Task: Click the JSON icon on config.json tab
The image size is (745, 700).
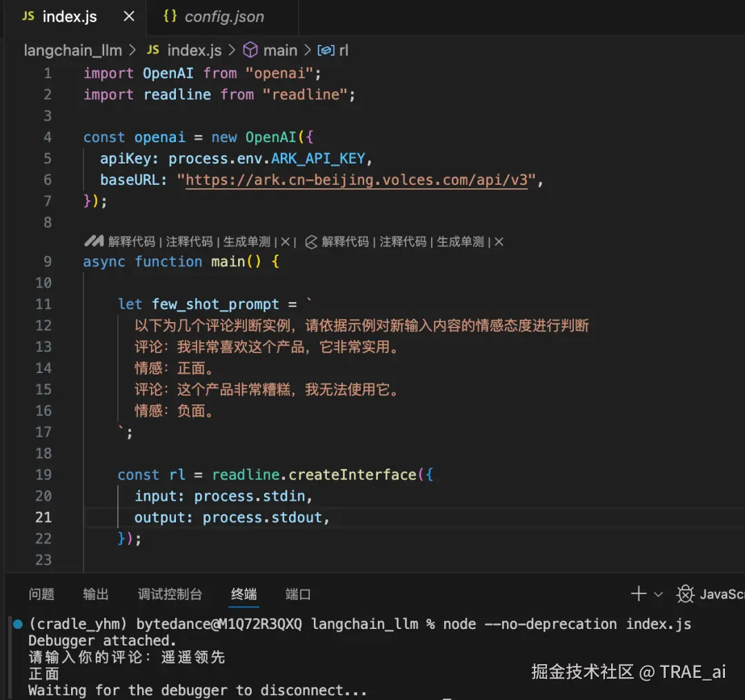Action: coord(170,17)
